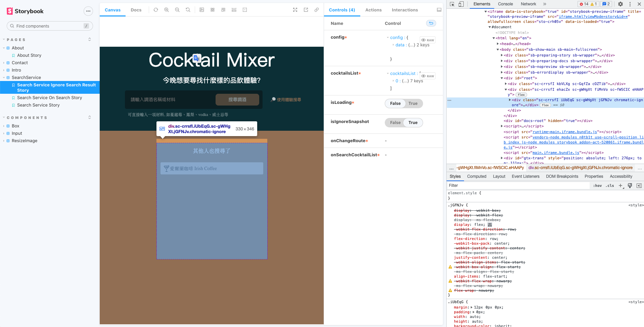Toggle RAW view for config control
The width and height of the screenshot is (644, 327).
coord(428,40)
